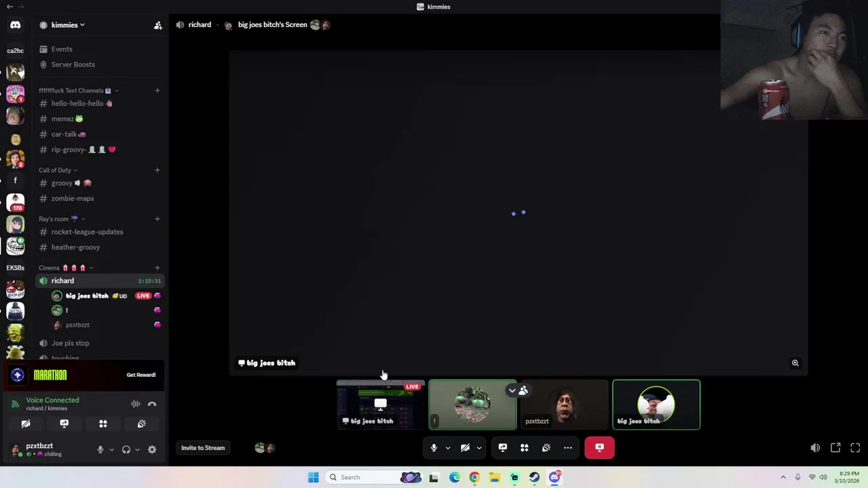868x488 pixels.
Task: Open microphone options arrow in control bar
Action: click(x=448, y=447)
